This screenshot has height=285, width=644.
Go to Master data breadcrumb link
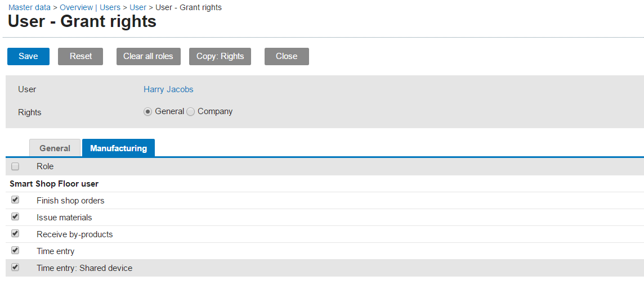(29, 7)
